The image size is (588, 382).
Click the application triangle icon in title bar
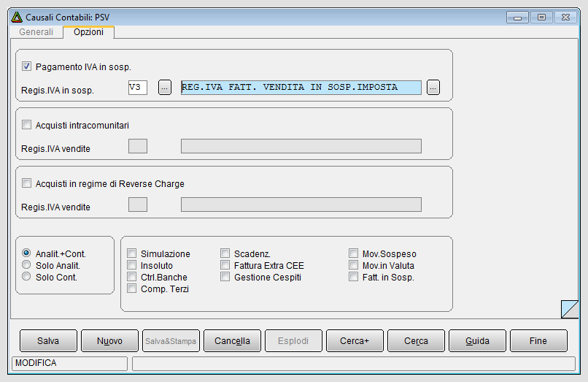click(17, 18)
